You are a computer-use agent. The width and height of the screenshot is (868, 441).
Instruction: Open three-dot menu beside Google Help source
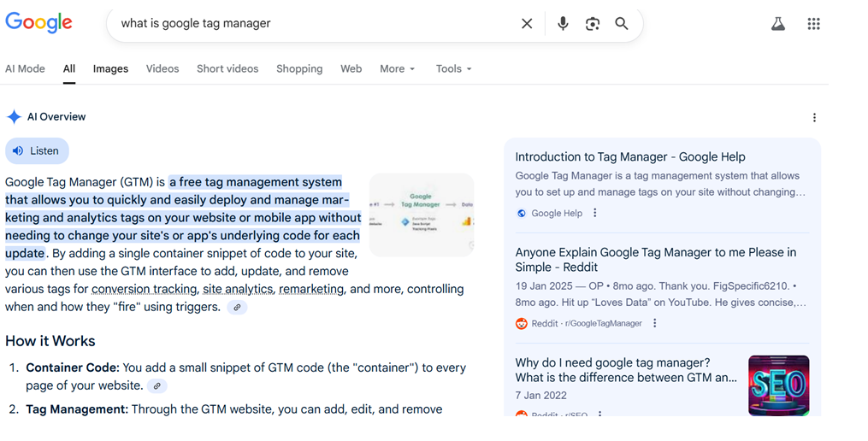tap(595, 214)
